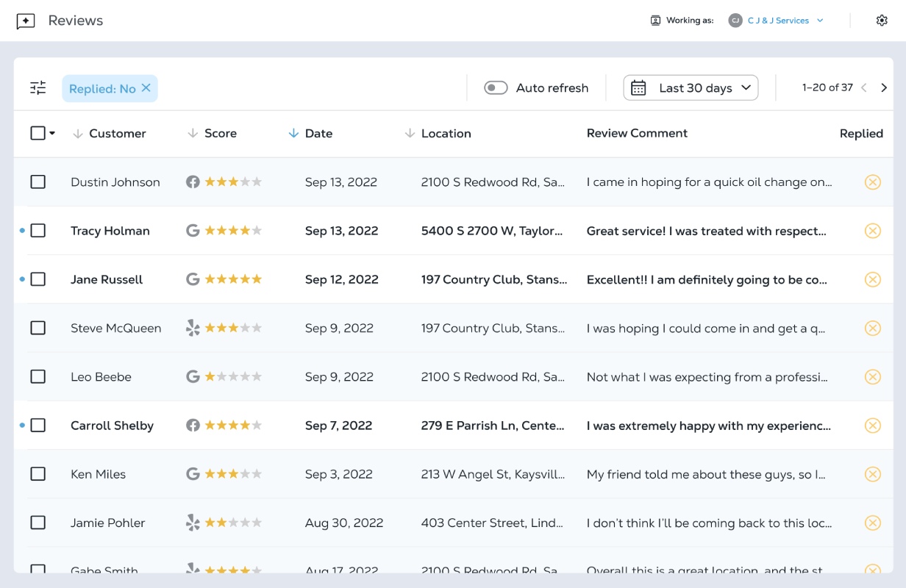Click the date 'Aug 30, 2022'

(344, 523)
